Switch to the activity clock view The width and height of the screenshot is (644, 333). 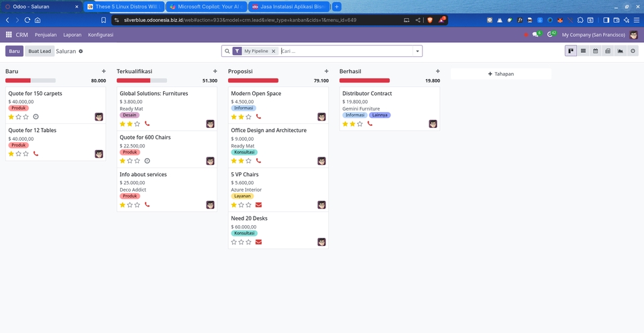point(633,51)
